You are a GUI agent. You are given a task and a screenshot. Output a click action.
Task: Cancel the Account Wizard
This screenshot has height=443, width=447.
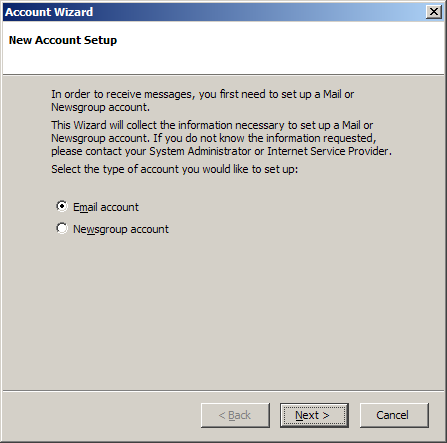394,415
